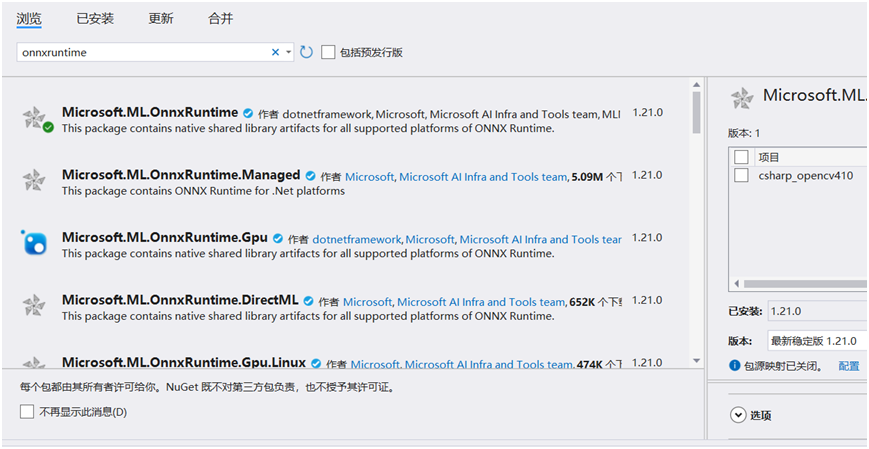Viewport: 869px width, 449px height.
Task: Click verified badge next to OnnxRuntime.Gpu
Action: click(x=278, y=238)
